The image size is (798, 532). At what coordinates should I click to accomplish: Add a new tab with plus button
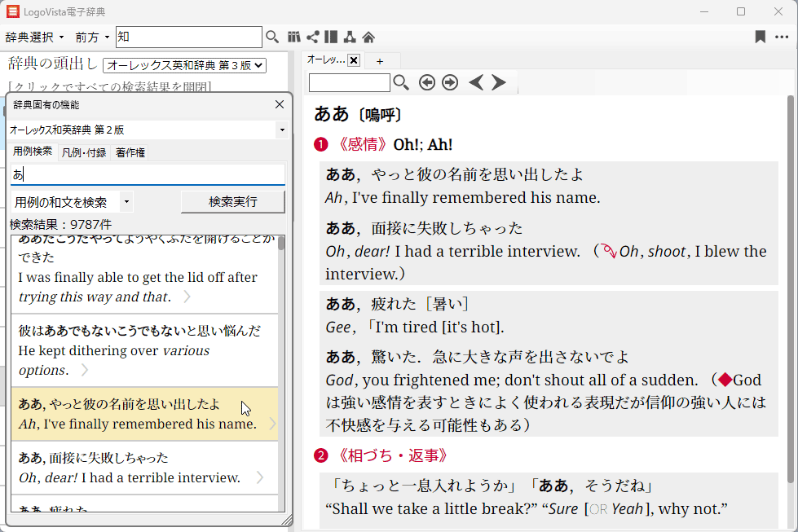point(379,60)
